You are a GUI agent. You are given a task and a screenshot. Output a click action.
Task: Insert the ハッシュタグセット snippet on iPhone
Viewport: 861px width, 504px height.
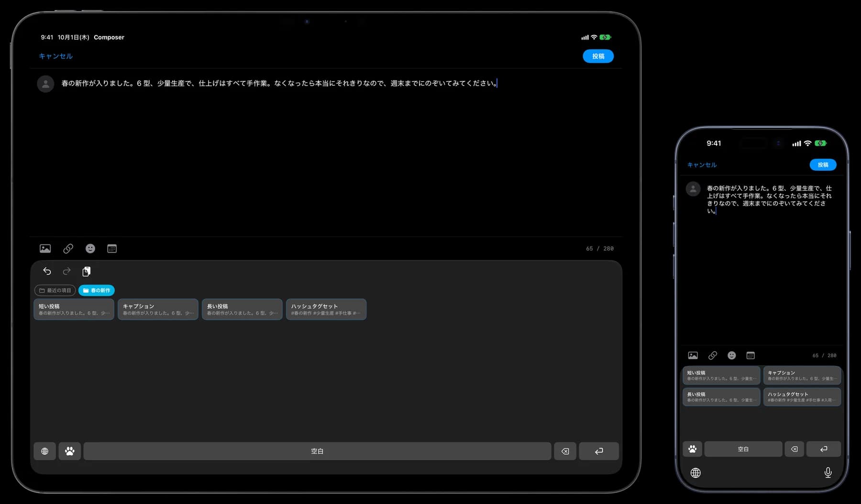point(802,397)
